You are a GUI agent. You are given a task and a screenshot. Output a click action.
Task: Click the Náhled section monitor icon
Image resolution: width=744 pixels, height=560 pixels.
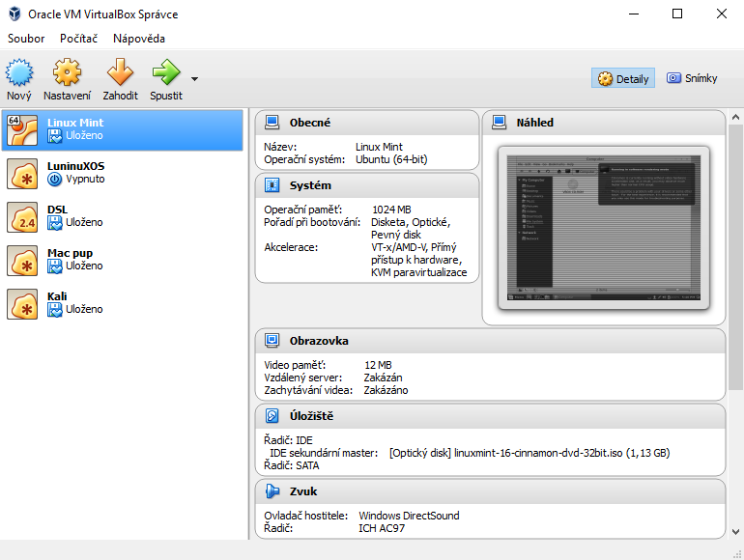point(500,123)
